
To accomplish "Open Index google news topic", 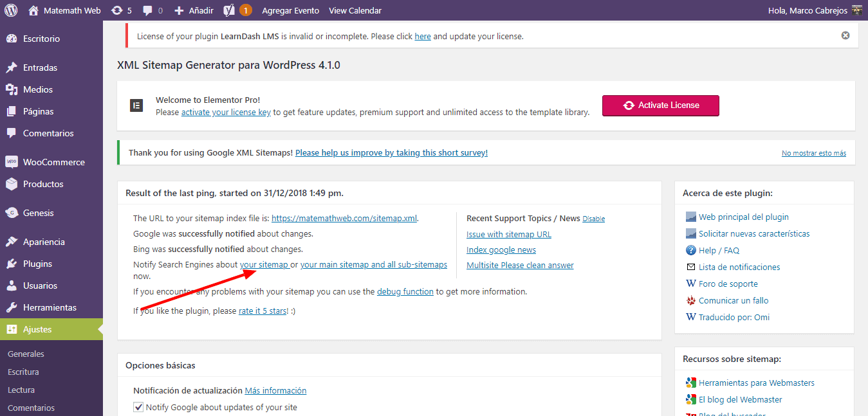I will coord(501,249).
